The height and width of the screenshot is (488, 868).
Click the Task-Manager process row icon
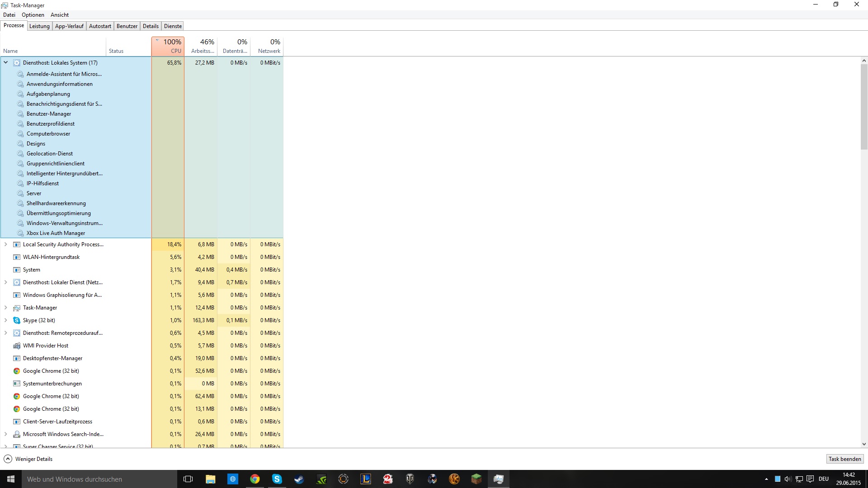(x=17, y=308)
